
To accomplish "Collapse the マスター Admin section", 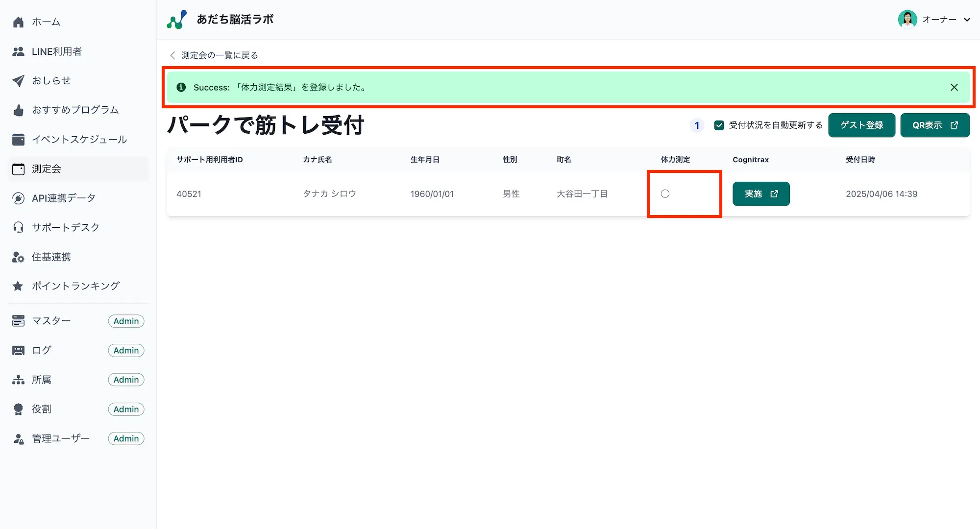I will click(x=51, y=320).
